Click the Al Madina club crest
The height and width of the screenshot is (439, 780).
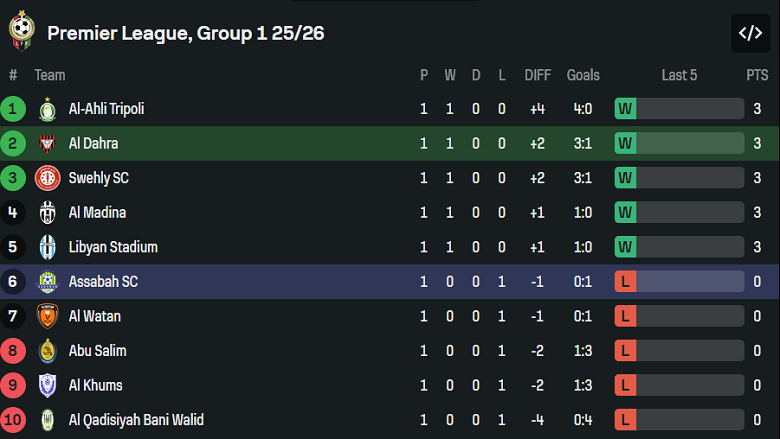48,213
